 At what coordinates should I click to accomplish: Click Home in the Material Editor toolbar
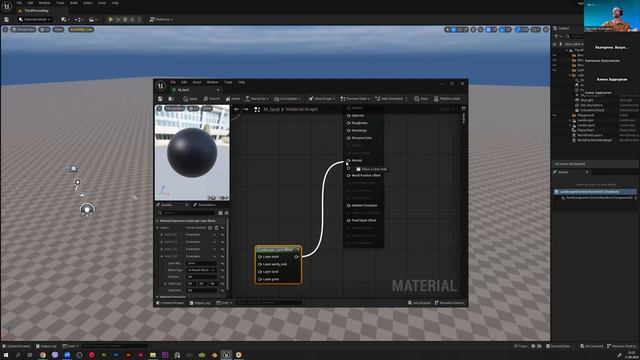233,99
